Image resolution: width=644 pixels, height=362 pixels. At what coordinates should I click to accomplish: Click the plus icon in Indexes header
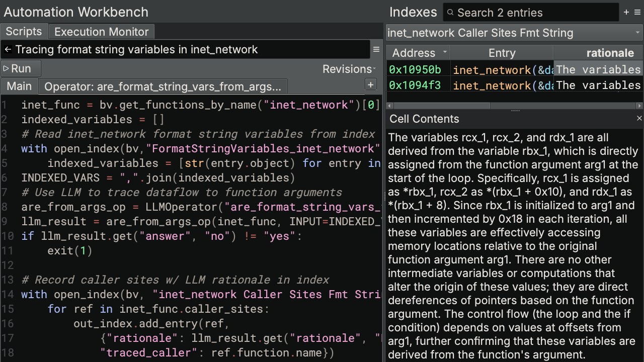[626, 12]
